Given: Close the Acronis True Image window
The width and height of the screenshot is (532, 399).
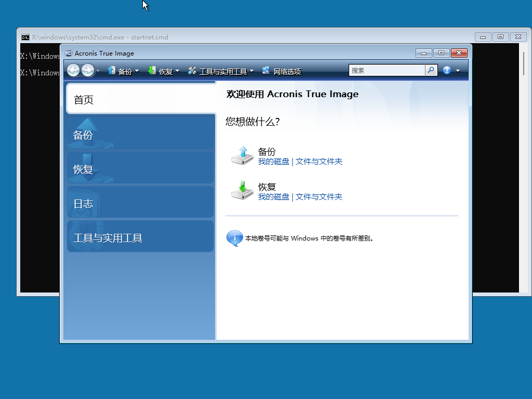Looking at the screenshot, I should coord(459,53).
